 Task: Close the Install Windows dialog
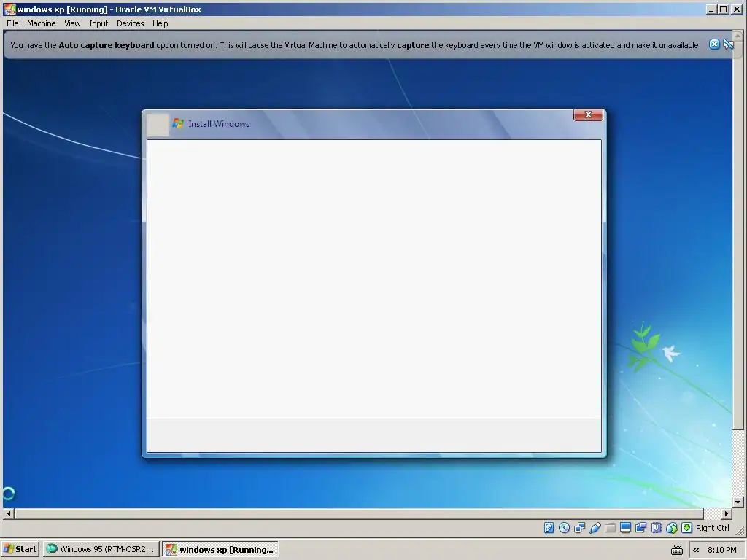pyautogui.click(x=589, y=114)
